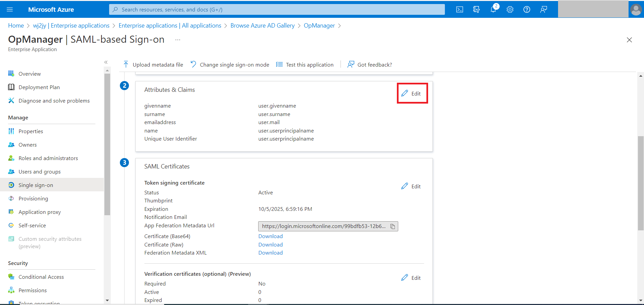Open Users and groups

click(40, 171)
